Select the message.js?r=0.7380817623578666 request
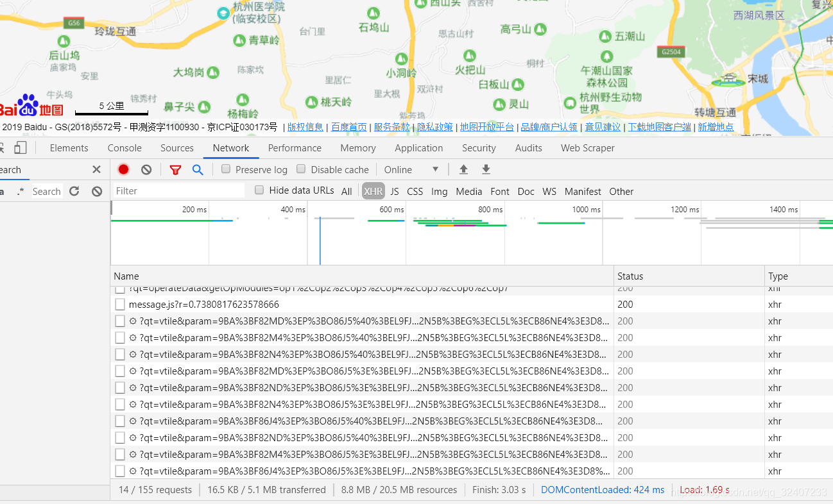 click(203, 305)
